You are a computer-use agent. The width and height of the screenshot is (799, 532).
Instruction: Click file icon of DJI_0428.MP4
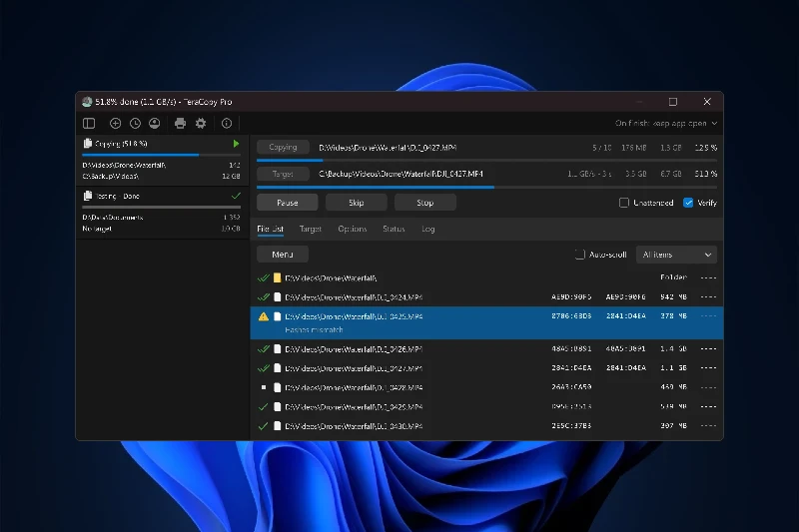click(x=278, y=388)
